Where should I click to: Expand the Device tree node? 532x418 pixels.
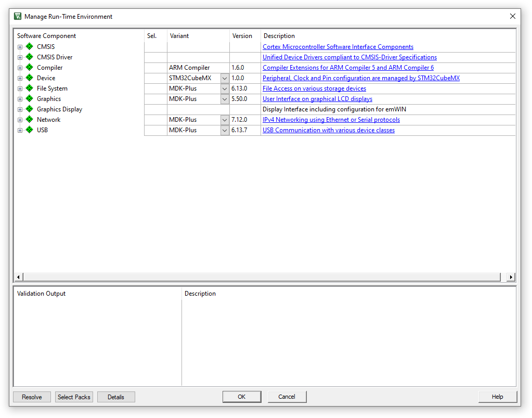tap(20, 78)
